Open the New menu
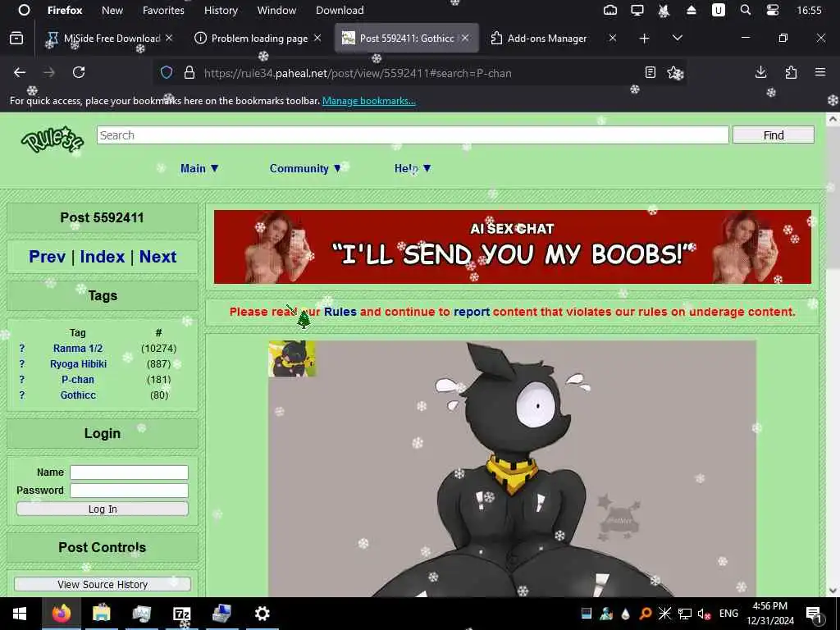The image size is (840, 630). [x=112, y=10]
